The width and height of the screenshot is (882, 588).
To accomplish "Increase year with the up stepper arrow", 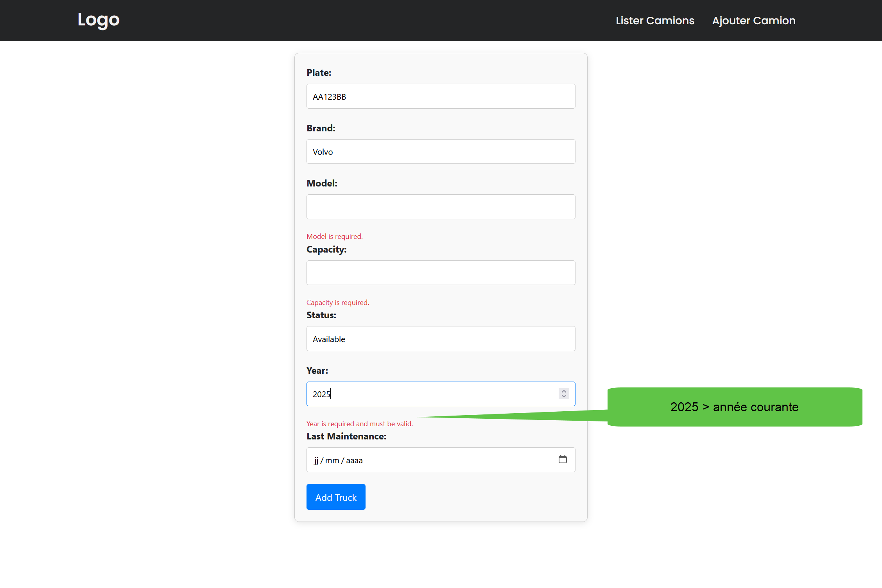I will point(564,391).
